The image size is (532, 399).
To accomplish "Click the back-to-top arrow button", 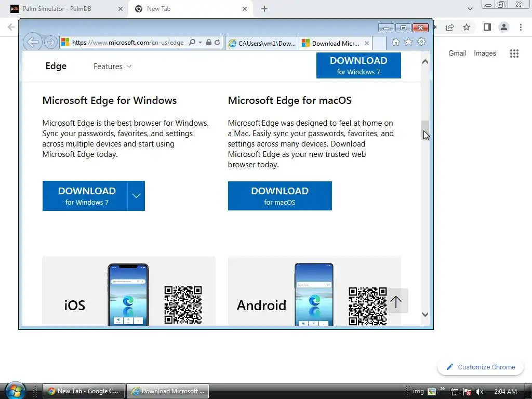I will pos(396,301).
